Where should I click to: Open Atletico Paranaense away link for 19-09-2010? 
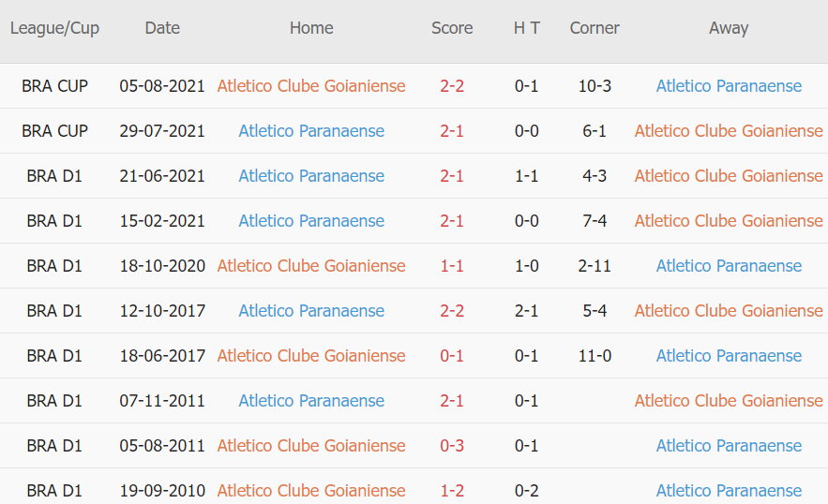[x=729, y=490]
